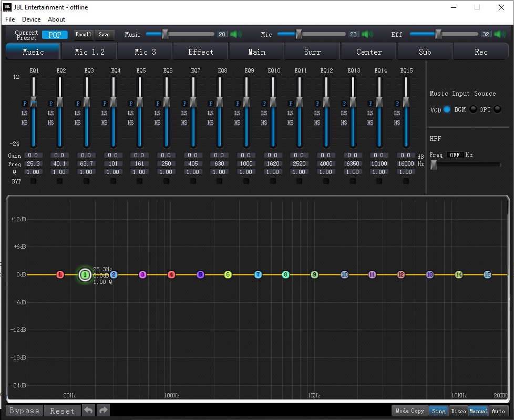
Task: Click the undo arrow icon
Action: click(89, 411)
